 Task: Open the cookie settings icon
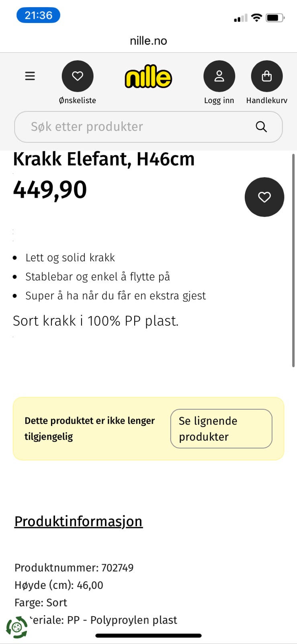click(x=16, y=627)
